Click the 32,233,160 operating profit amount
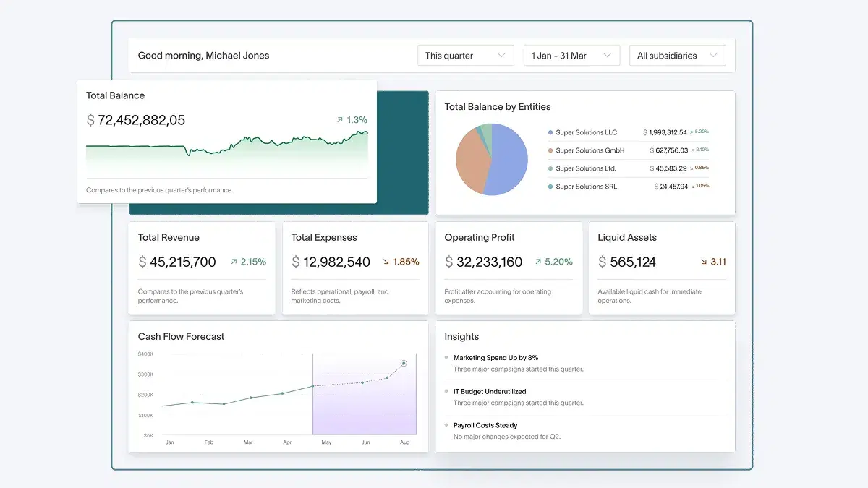Screen dimensions: 868x488 [489, 262]
